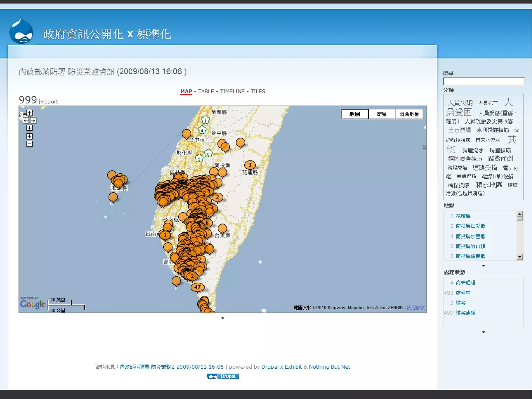Switch to the TIMELINE view

[x=232, y=91]
